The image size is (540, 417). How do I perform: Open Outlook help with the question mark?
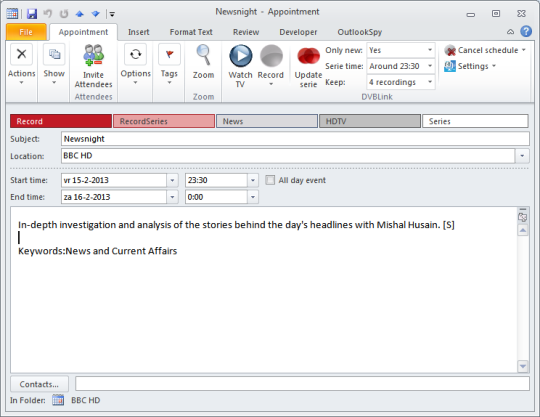pyautogui.click(x=526, y=32)
